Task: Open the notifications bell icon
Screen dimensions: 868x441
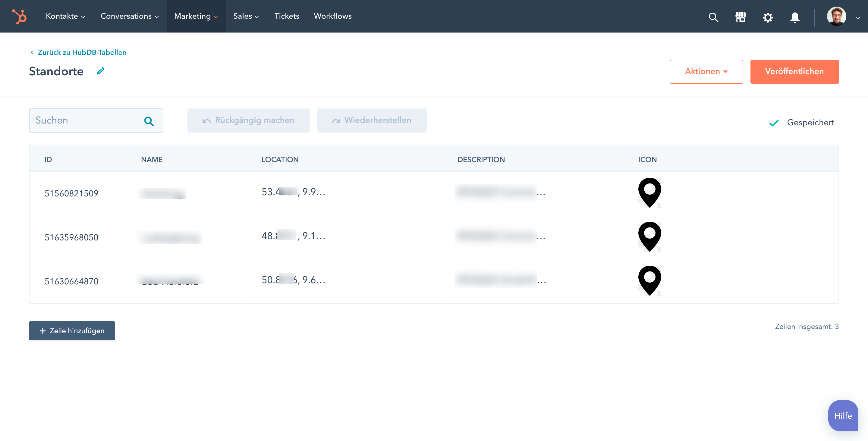Action: click(795, 17)
